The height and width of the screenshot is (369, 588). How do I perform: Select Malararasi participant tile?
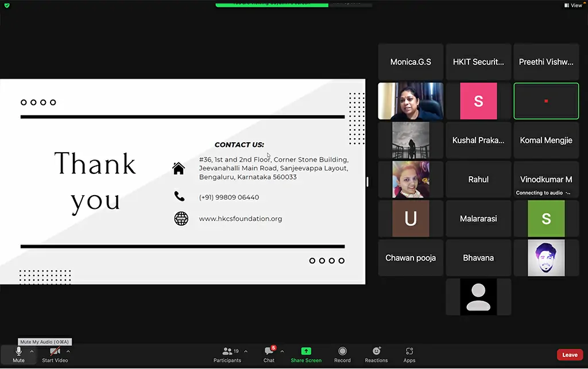click(478, 219)
